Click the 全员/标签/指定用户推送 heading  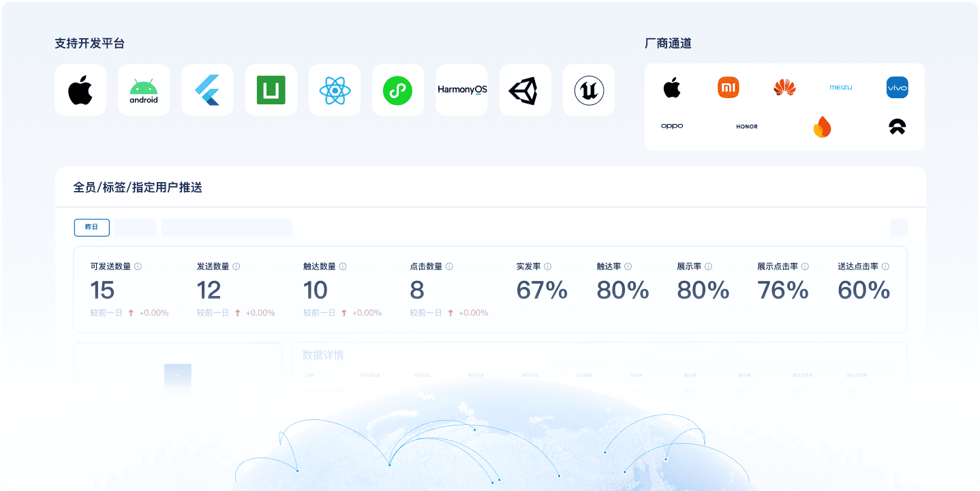coord(138,187)
